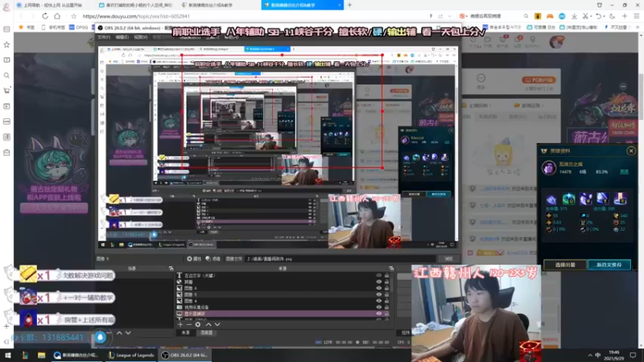
Task: Toggle lock on 显示器捕获 source
Action: click(386, 314)
